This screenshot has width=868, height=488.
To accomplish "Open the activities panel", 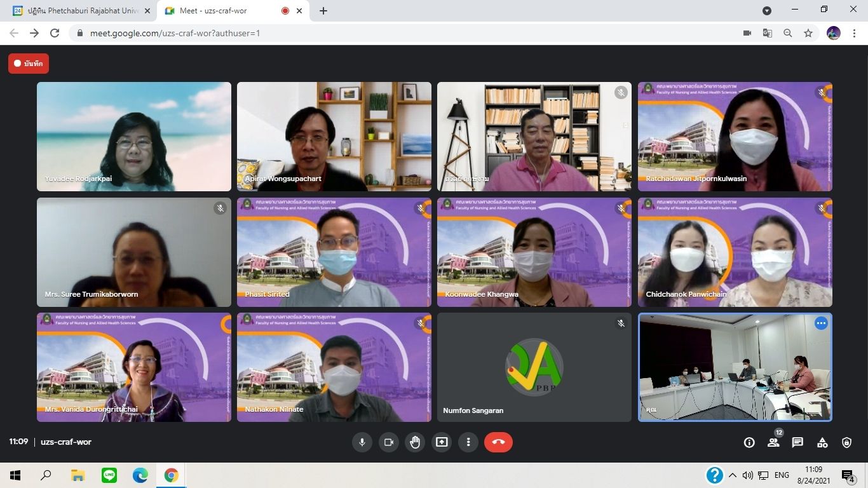I will 822,443.
